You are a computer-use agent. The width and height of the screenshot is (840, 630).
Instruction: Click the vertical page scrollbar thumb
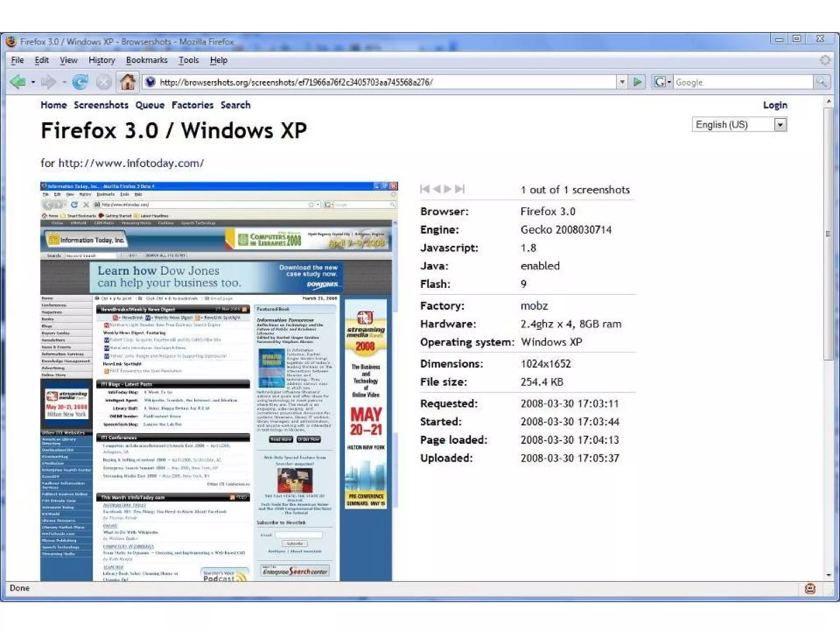pos(829,234)
